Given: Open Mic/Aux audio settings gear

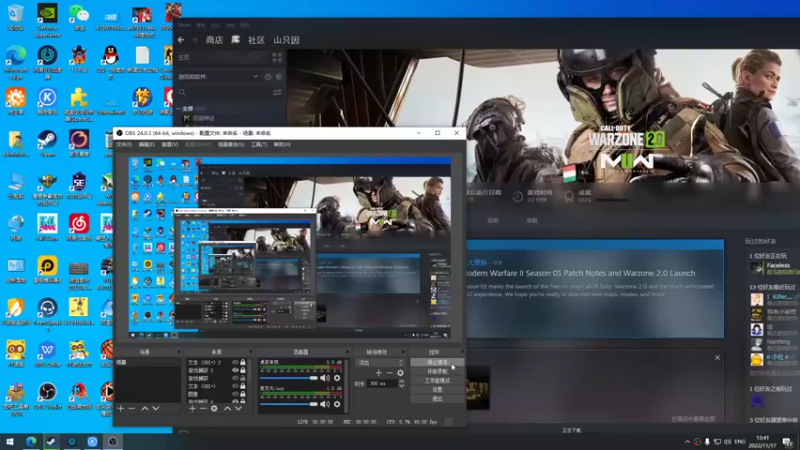Looking at the screenshot, I should [337, 404].
